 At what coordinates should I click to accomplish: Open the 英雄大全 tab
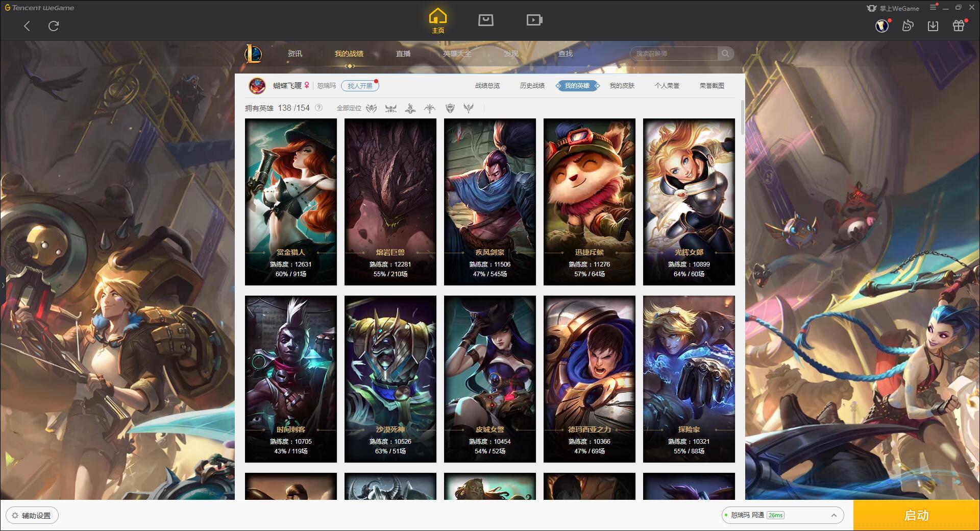(457, 54)
